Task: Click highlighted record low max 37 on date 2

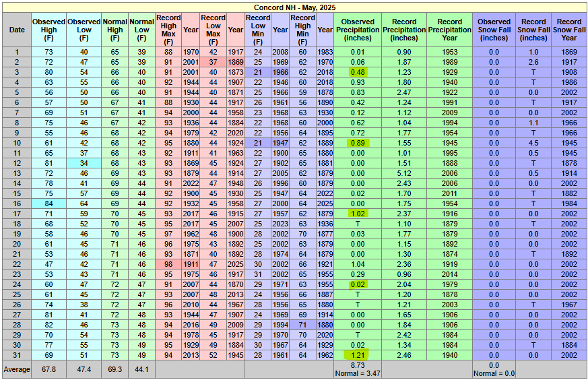Action: 213,62
